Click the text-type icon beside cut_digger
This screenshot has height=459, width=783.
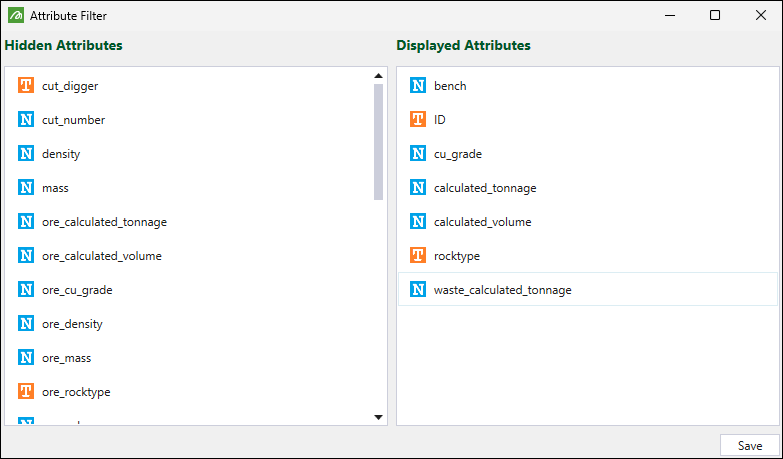26,86
